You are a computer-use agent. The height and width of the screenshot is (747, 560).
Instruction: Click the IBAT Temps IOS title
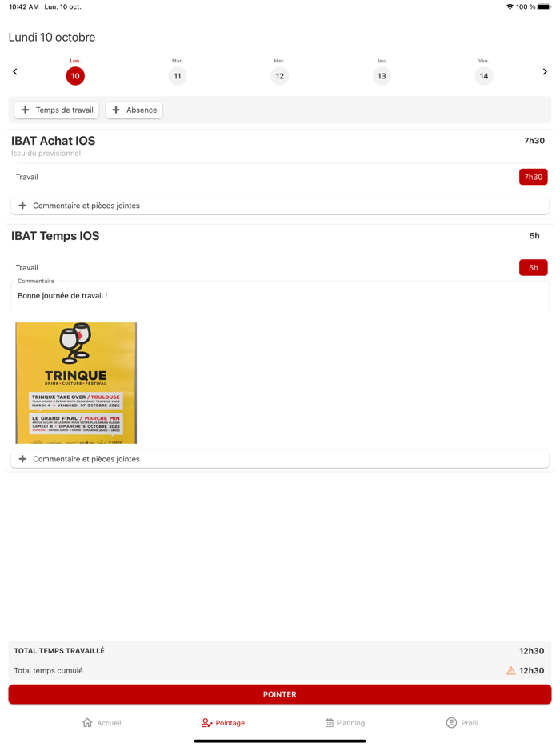(x=55, y=236)
